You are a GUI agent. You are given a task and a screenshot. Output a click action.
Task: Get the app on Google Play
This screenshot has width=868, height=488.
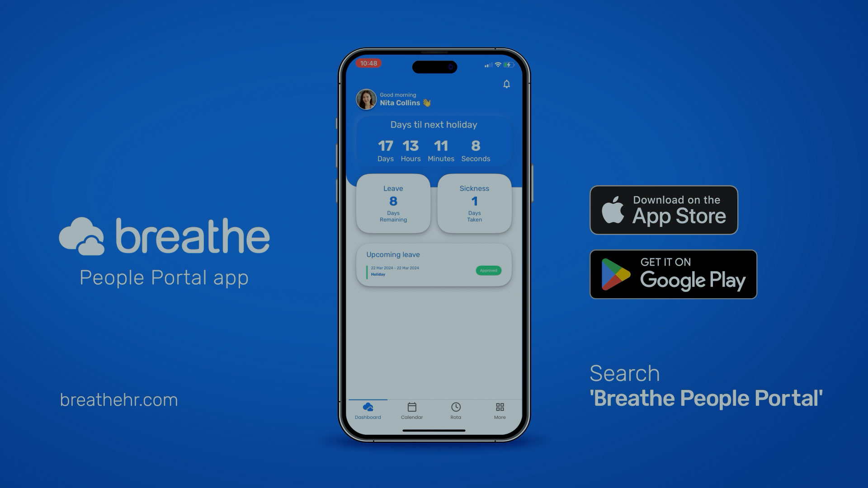pyautogui.click(x=673, y=273)
